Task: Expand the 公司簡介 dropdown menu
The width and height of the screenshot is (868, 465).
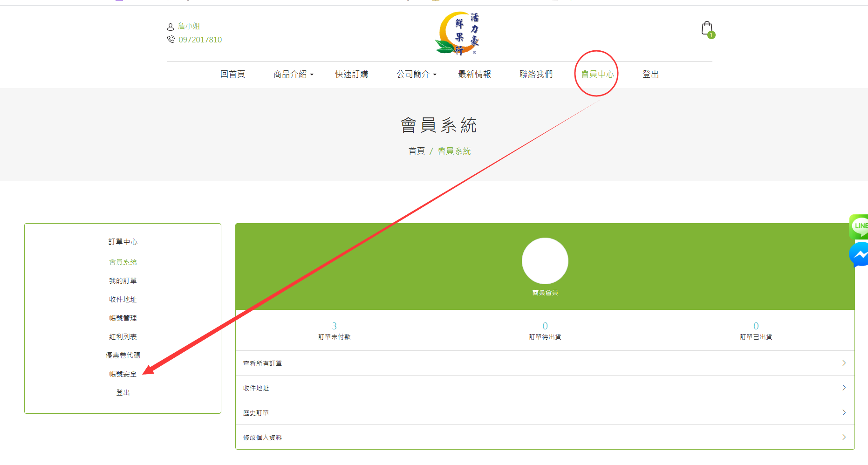Action: click(417, 74)
